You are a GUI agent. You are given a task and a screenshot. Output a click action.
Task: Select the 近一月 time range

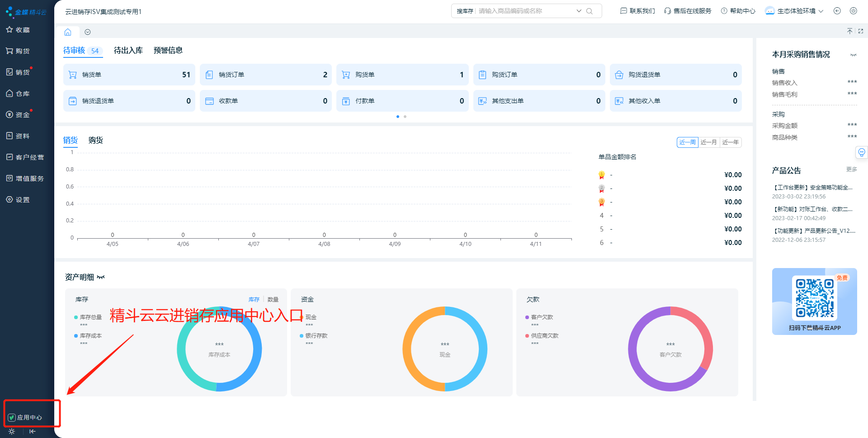point(709,142)
